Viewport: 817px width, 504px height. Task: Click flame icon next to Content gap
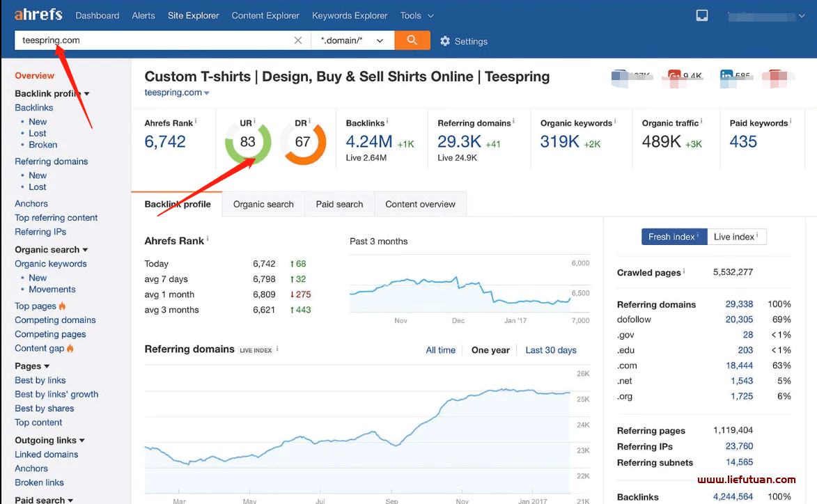(x=70, y=348)
